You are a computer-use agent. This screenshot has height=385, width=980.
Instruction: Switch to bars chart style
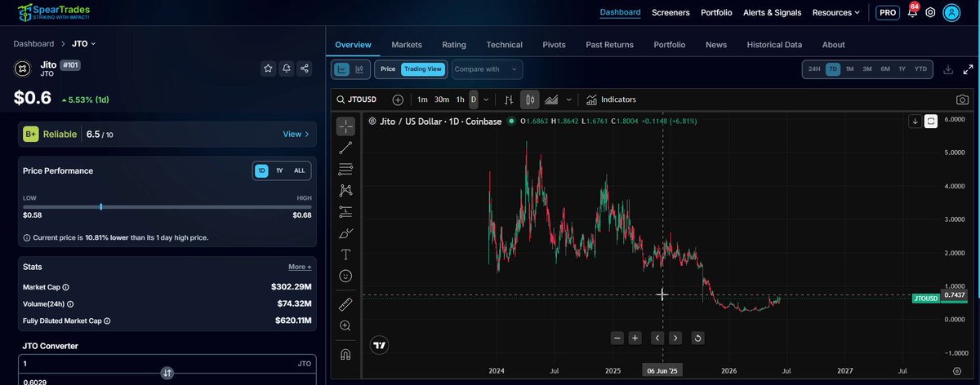click(509, 100)
